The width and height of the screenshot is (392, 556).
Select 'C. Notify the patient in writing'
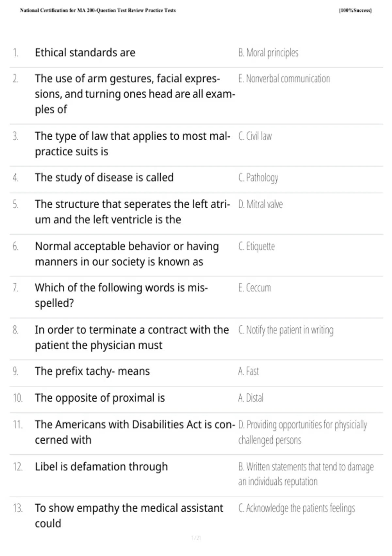pyautogui.click(x=286, y=330)
